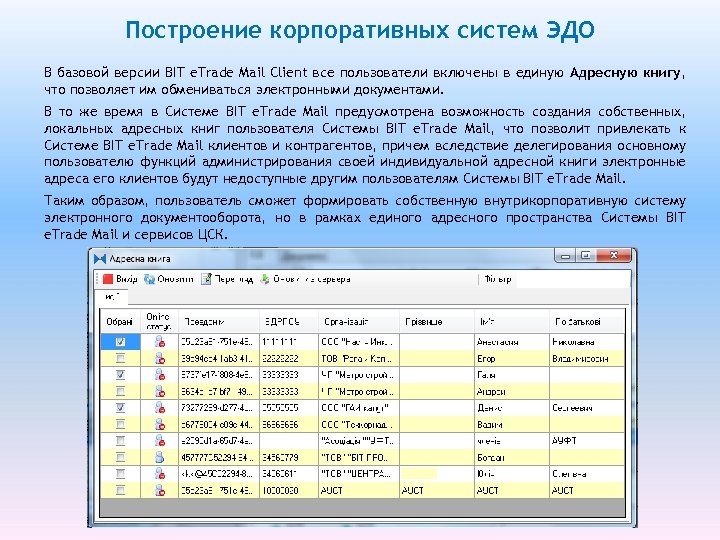This screenshot has width=720, height=540.
Task: Minimize the Адресна книга window
Action: pyautogui.click(x=565, y=256)
